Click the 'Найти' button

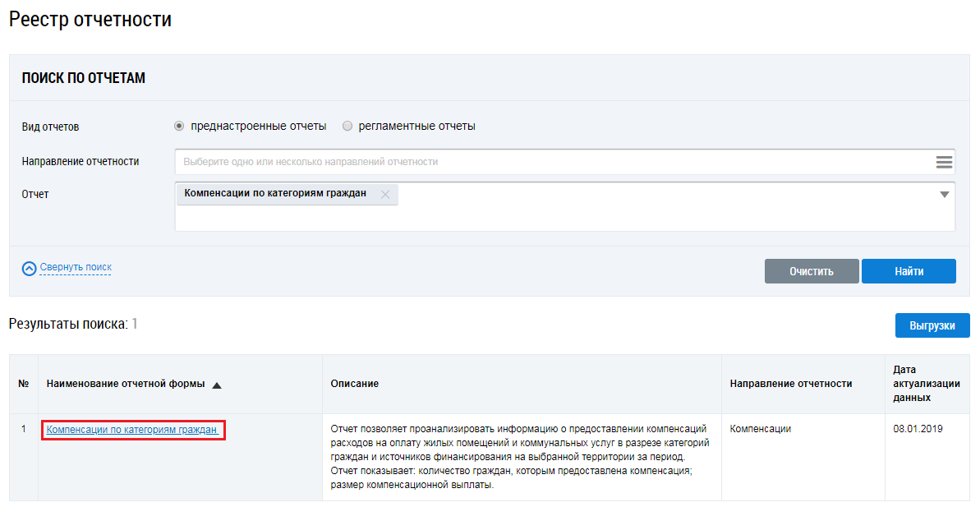909,271
